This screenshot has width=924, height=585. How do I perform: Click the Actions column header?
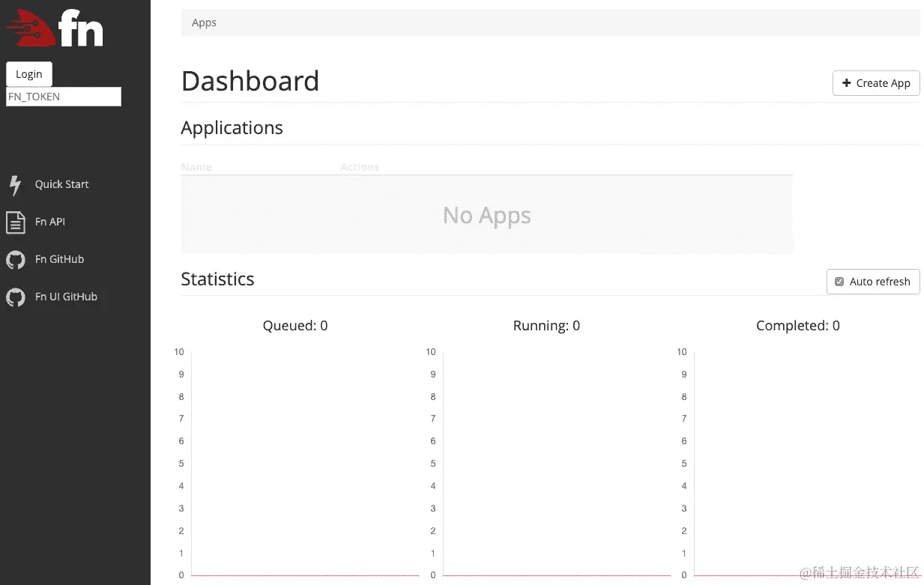(x=360, y=167)
